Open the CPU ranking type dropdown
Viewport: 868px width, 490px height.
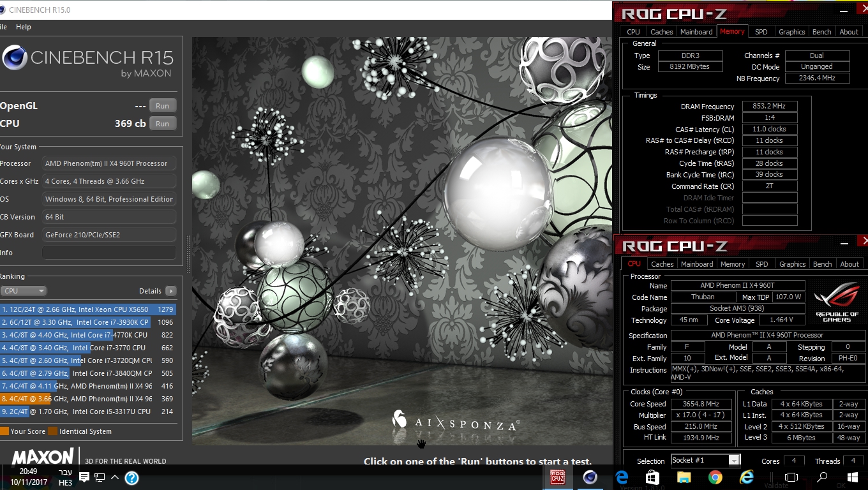[24, 291]
